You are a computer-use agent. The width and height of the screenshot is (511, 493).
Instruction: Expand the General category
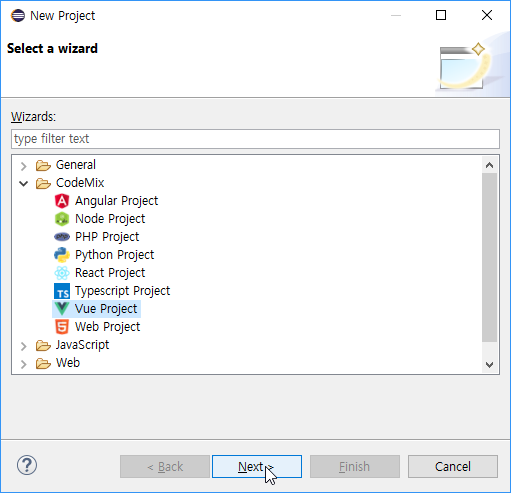pyautogui.click(x=23, y=165)
